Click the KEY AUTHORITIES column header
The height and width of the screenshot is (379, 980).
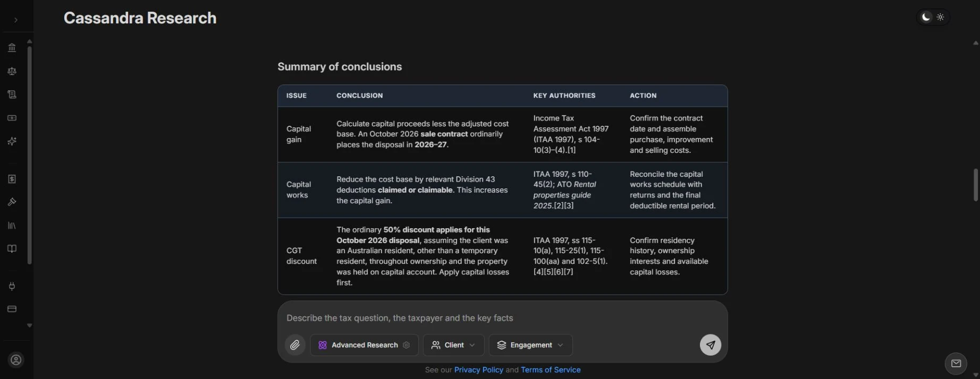(564, 96)
